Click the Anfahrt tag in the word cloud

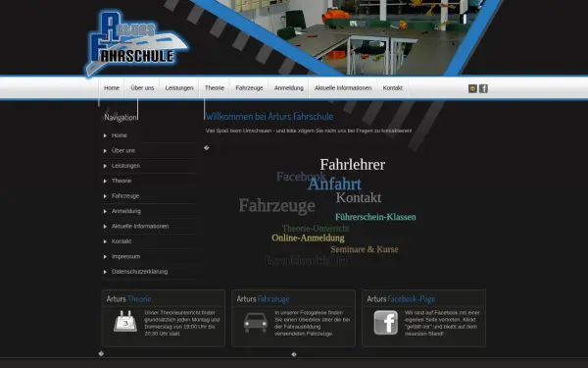pyautogui.click(x=334, y=184)
